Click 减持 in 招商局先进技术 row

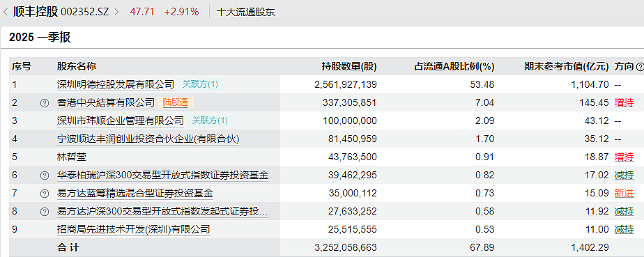[624, 230]
